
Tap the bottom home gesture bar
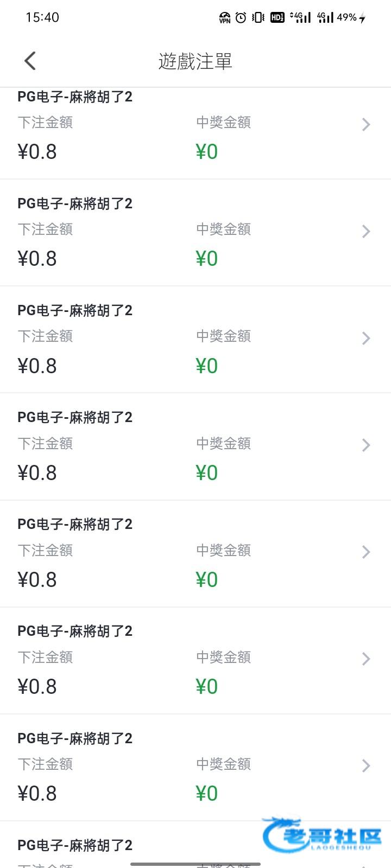[x=195, y=864]
